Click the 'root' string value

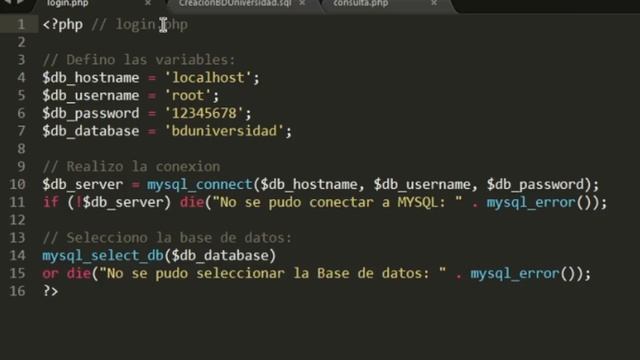(188, 96)
